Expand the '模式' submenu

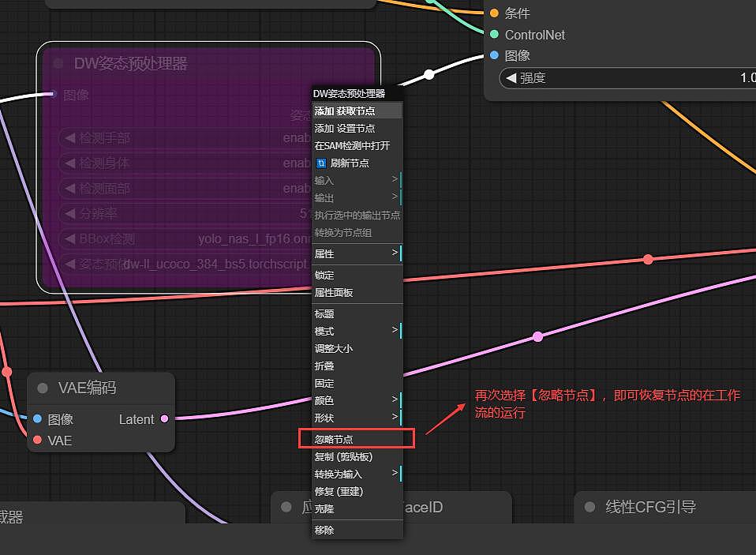[x=357, y=331]
